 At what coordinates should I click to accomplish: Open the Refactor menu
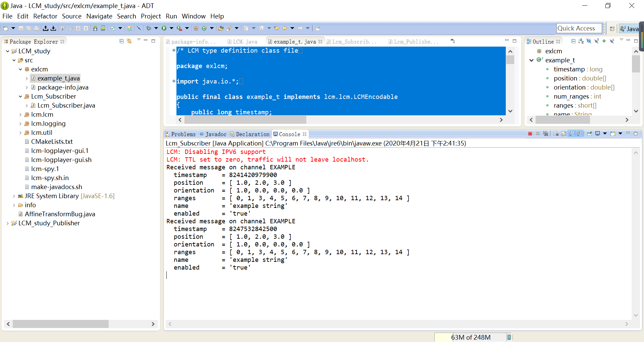click(x=45, y=16)
